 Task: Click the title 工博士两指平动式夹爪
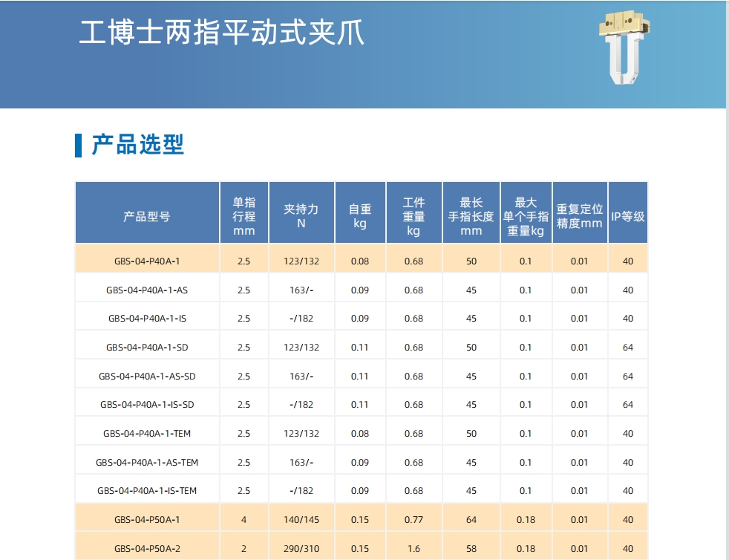(x=221, y=34)
